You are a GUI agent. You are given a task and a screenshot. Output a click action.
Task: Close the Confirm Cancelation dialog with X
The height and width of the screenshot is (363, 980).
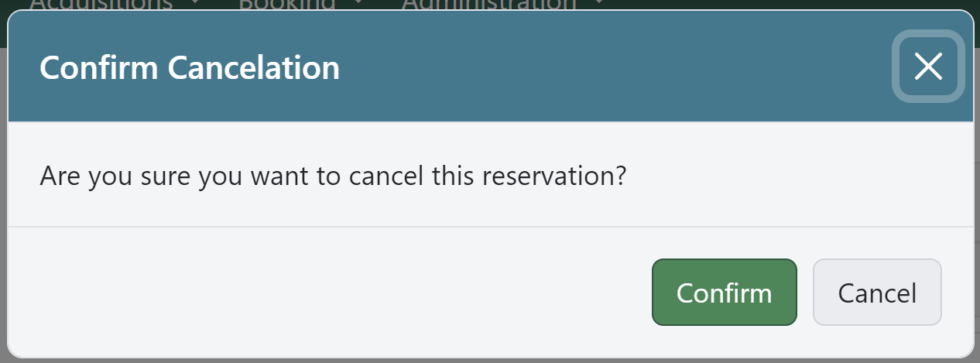(928, 67)
